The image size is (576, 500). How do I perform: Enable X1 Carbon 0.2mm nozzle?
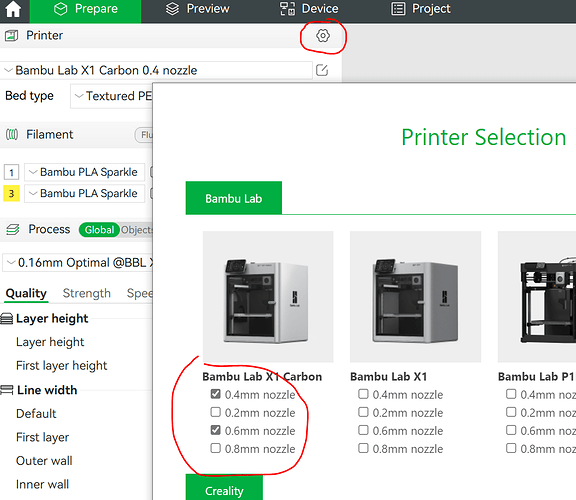click(x=216, y=412)
